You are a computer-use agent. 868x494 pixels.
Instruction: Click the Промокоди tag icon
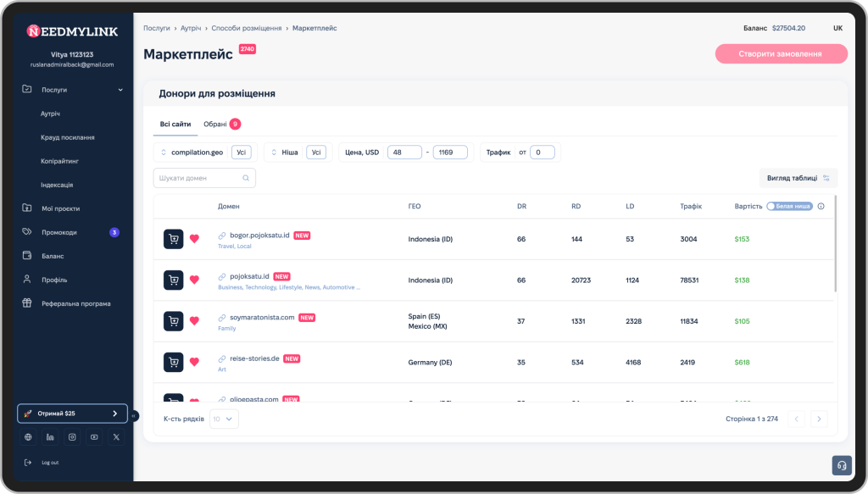pyautogui.click(x=26, y=232)
